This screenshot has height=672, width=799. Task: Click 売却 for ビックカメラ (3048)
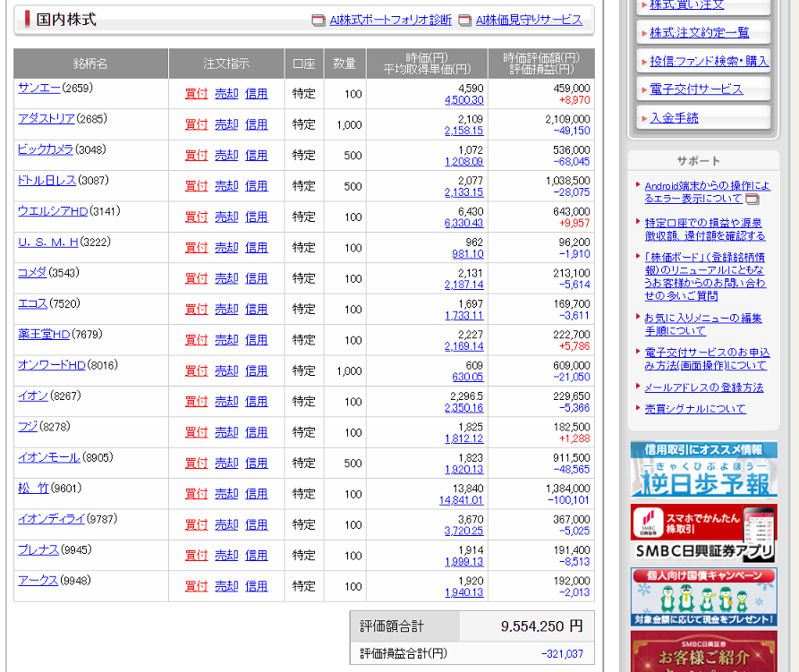click(226, 156)
